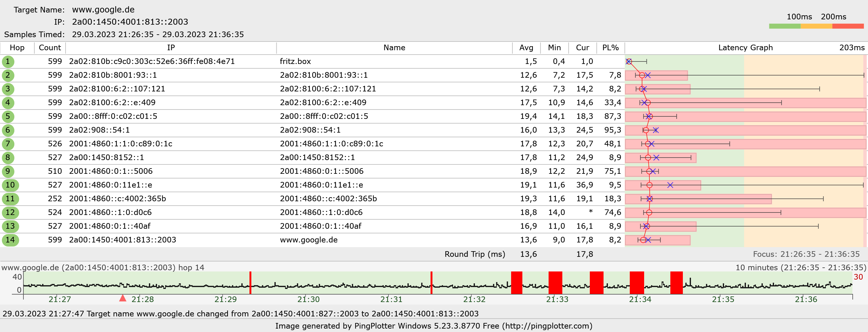Click the IP column header
Image resolution: width=868 pixels, height=332 pixels.
pos(171,48)
